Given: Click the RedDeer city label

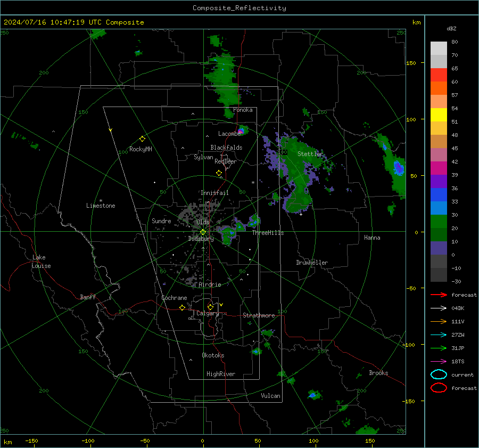Looking at the screenshot, I should tap(226, 161).
